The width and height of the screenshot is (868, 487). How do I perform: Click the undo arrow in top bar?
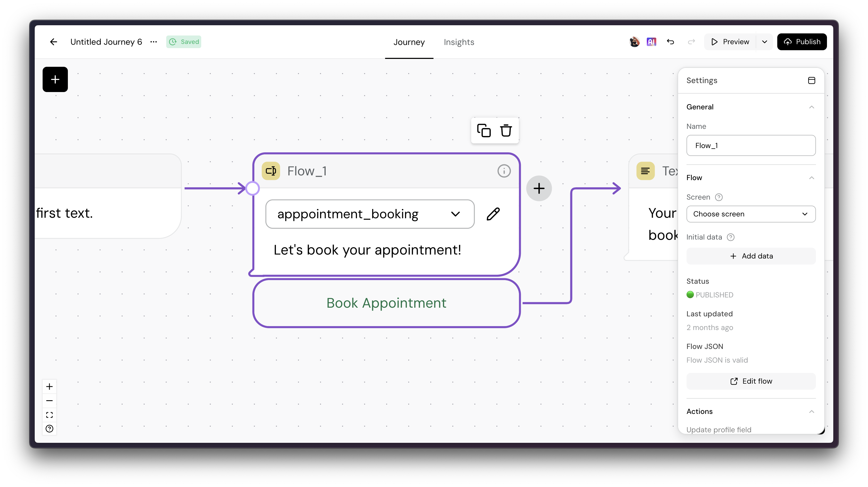[x=670, y=42]
